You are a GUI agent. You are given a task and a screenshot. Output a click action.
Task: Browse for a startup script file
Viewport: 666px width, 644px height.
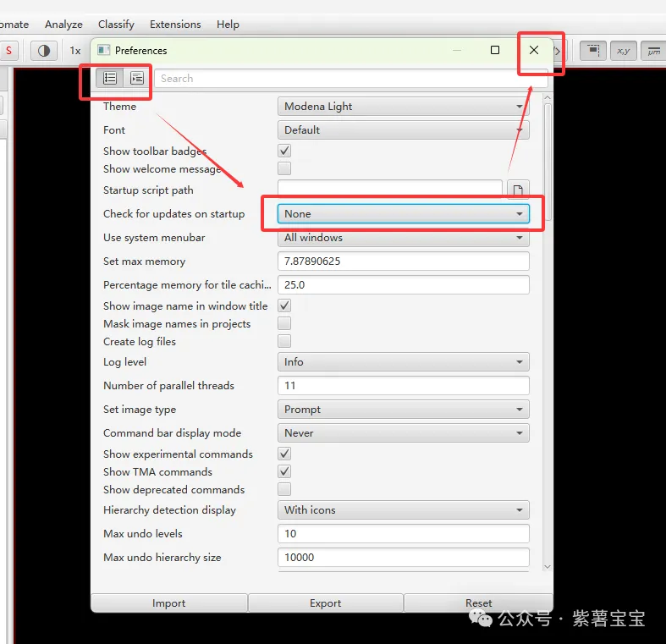tap(517, 190)
